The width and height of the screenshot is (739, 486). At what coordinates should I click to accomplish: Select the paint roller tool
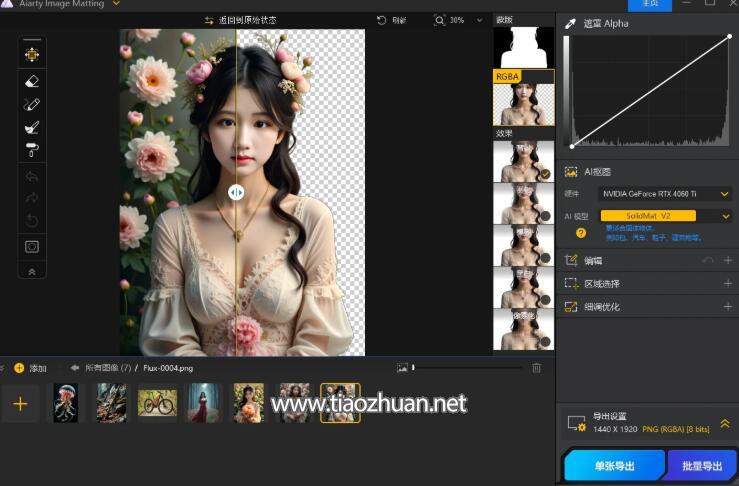(32, 150)
